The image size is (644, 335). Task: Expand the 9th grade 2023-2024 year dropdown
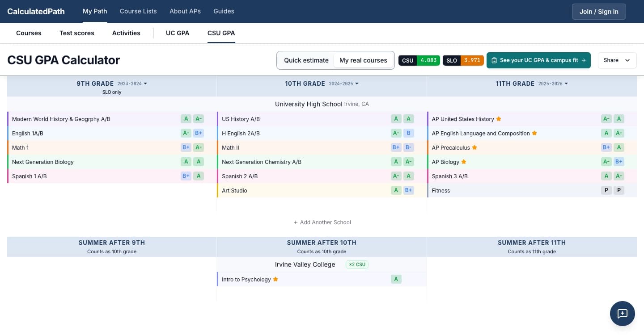pos(132,84)
